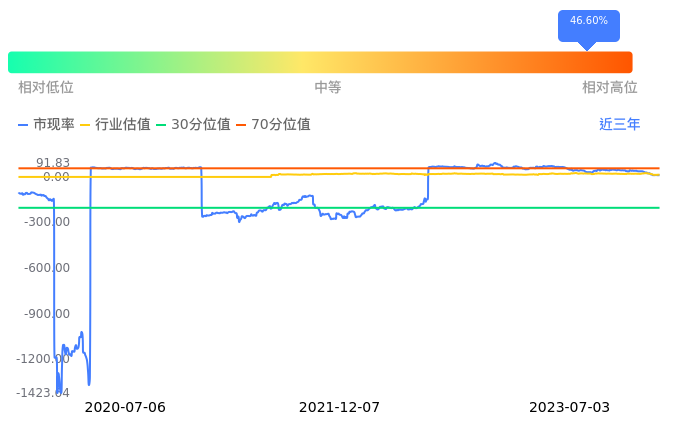Click the 2023-07-03 date axis label
The width and height of the screenshot is (686, 442).
coord(569,408)
